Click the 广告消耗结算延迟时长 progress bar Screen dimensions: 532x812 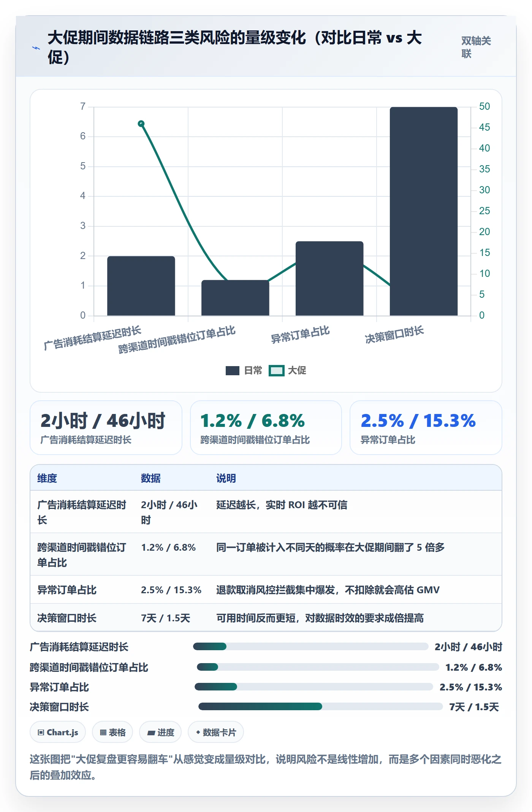tap(310, 646)
